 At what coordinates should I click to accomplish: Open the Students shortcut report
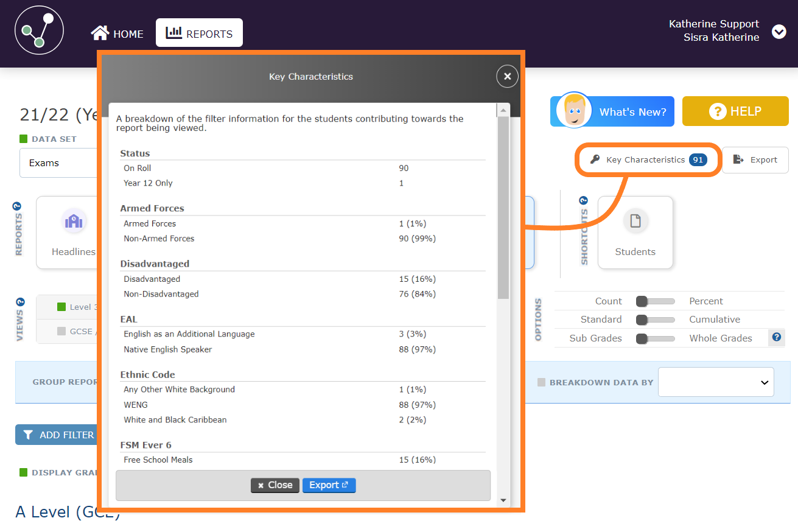click(635, 233)
